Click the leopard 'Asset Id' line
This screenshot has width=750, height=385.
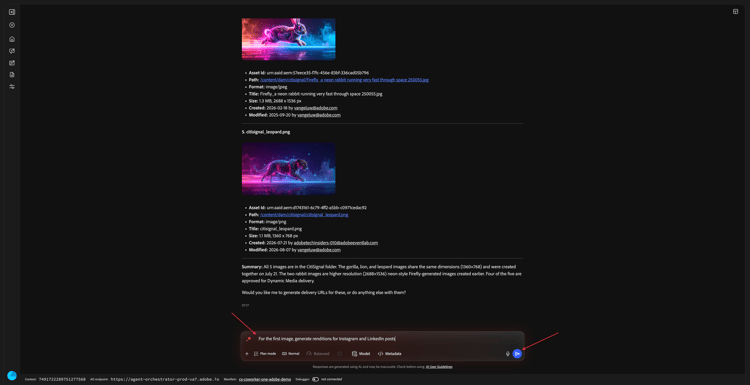coord(308,208)
